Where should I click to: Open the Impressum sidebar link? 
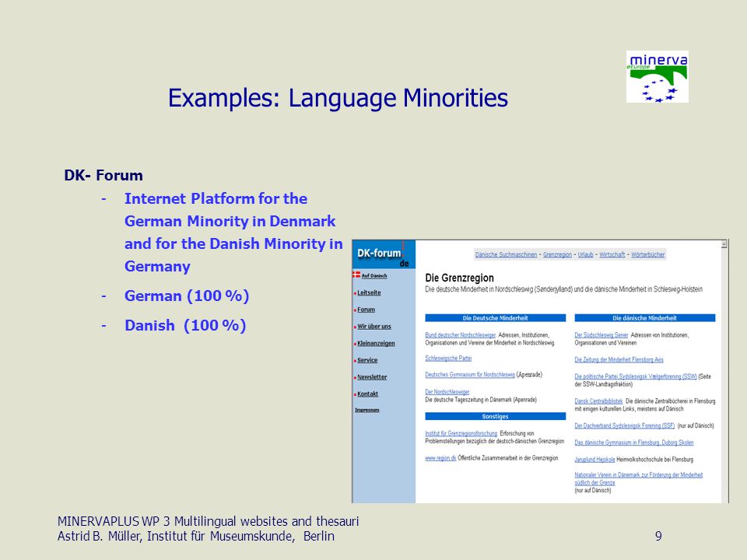[x=366, y=410]
